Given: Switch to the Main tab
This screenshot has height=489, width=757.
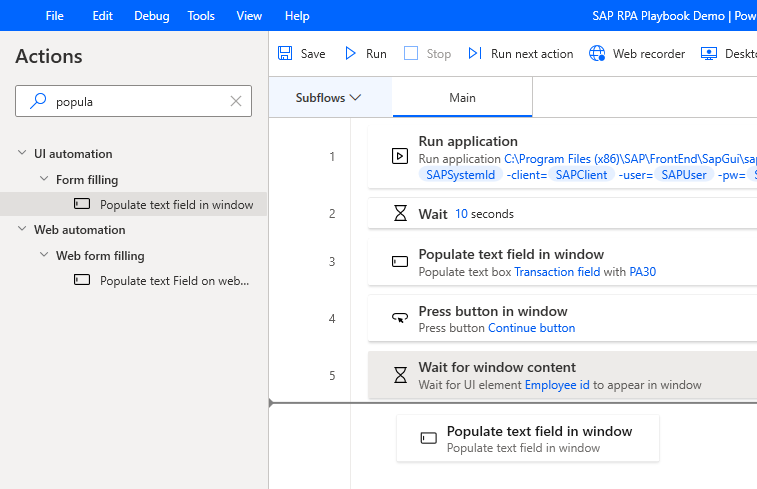Looking at the screenshot, I should click(463, 98).
